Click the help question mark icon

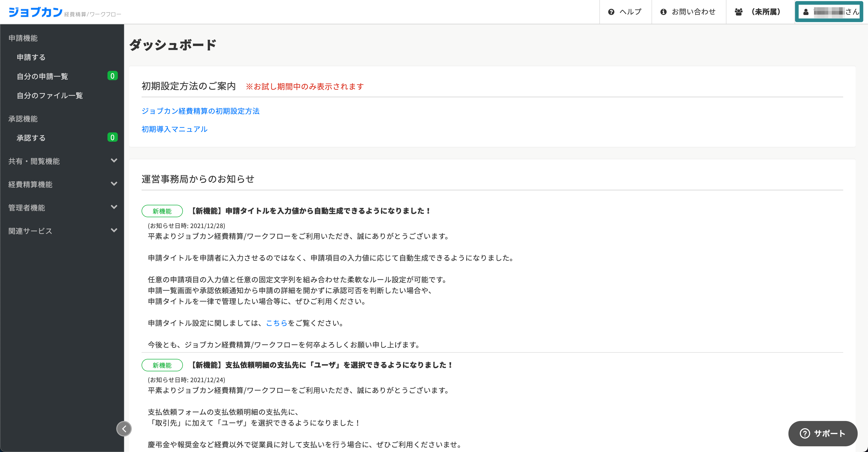[x=611, y=12]
